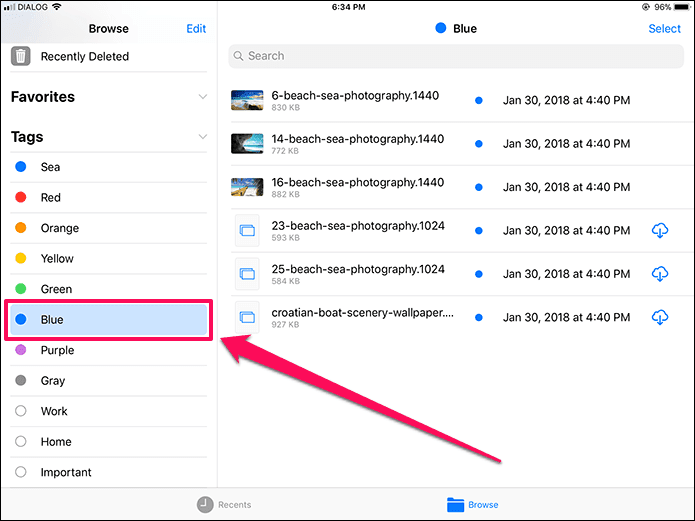Viewport: 695px width, 521px height.
Task: Open the 14-beach-sea-photography thumbnail
Action: [x=247, y=144]
